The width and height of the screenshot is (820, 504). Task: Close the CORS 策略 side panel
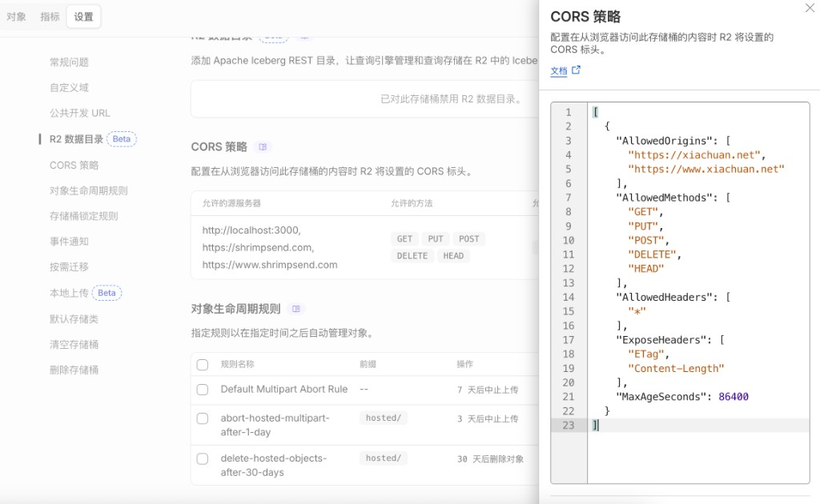point(810,8)
